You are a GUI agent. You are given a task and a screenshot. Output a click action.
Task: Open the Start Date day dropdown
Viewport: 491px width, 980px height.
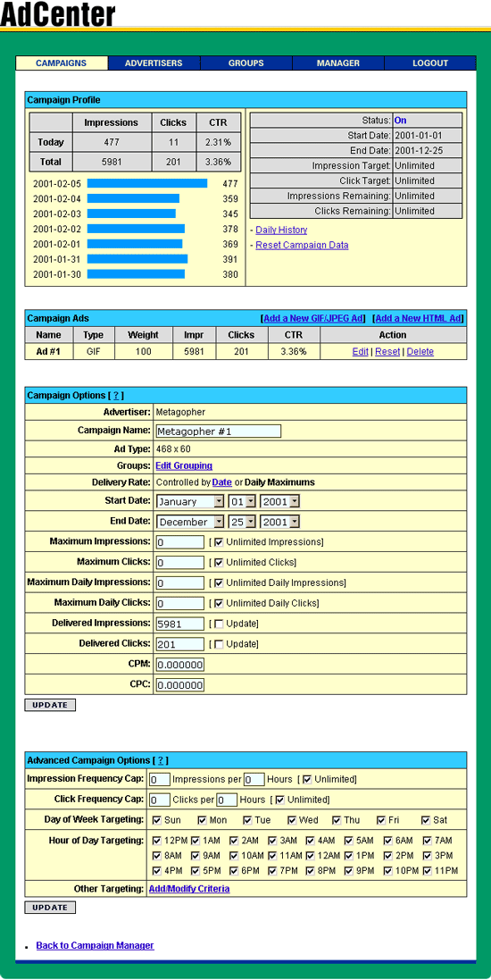(241, 501)
